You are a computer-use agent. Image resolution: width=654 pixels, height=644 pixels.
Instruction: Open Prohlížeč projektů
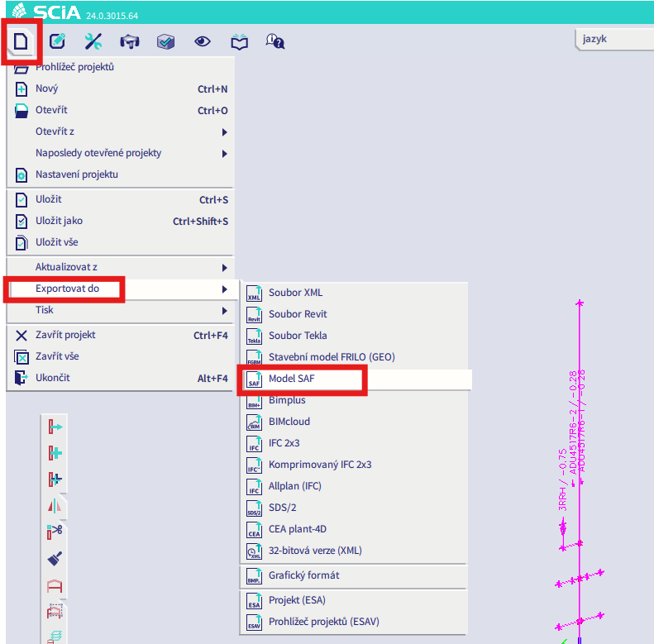coord(121,67)
